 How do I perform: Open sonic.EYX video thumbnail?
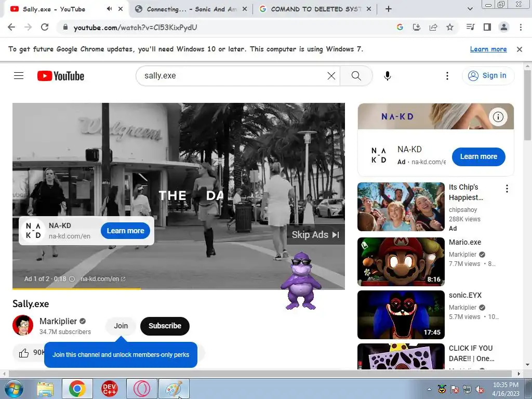(x=401, y=314)
